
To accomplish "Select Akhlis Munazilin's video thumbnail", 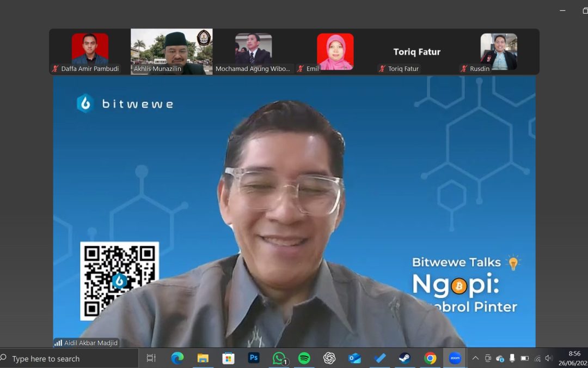I will [x=171, y=51].
